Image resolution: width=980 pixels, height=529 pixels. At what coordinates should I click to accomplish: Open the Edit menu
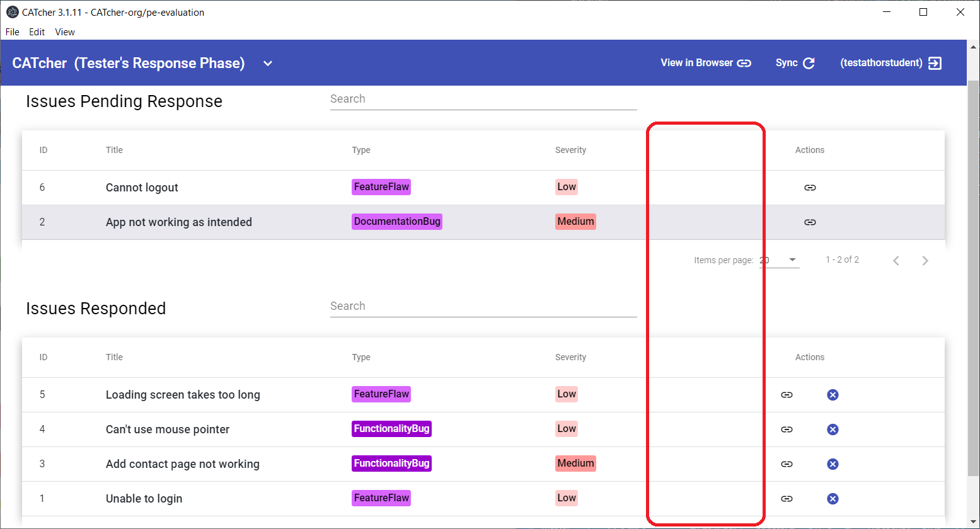pos(37,32)
